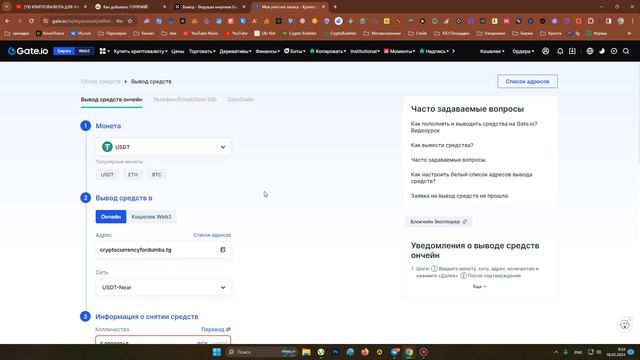This screenshot has width=640, height=360.
Task: Open FAQ Как вывести средства?
Action: tap(442, 145)
